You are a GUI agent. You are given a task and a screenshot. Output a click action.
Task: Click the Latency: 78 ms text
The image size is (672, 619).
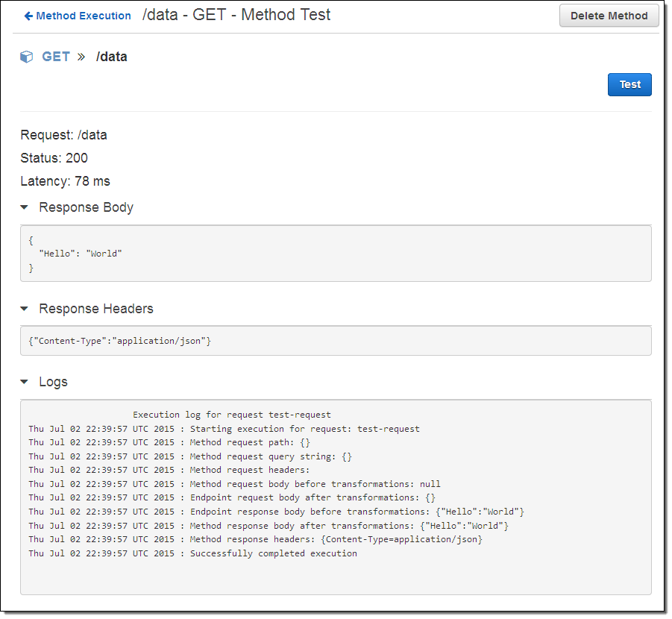tap(65, 181)
